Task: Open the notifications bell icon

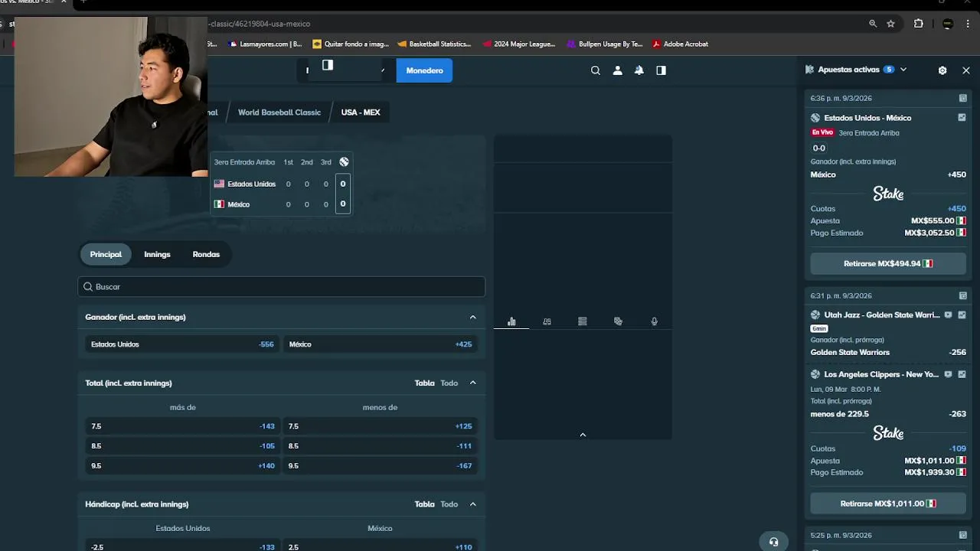Action: point(639,70)
